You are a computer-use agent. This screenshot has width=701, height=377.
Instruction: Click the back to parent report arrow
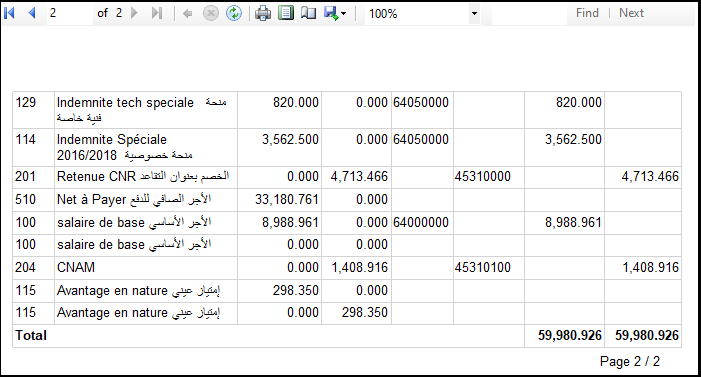[188, 14]
